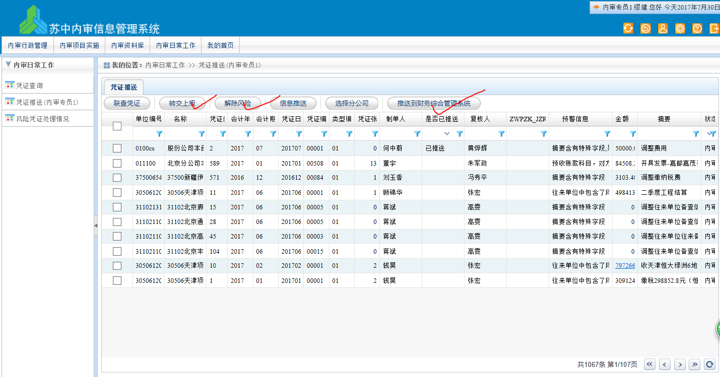The height and width of the screenshot is (377, 720).
Task: Click filter icon under 摘要 column
Action: tap(696, 134)
